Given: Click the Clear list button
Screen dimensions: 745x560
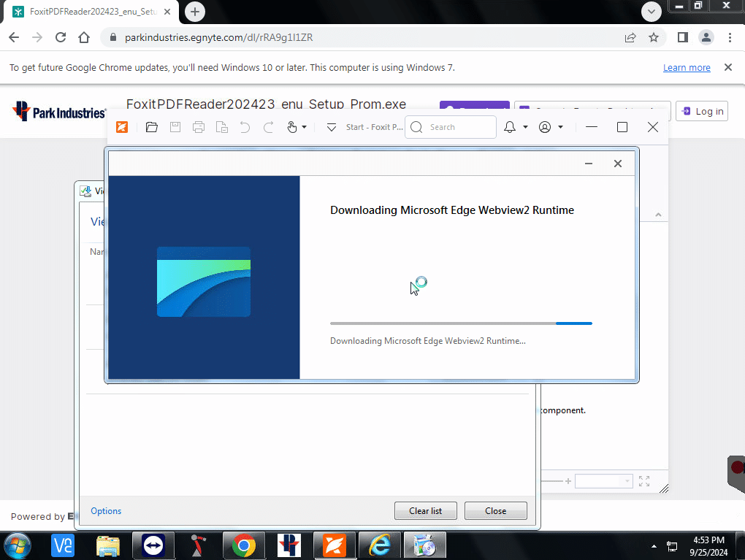Looking at the screenshot, I should pos(426,511).
